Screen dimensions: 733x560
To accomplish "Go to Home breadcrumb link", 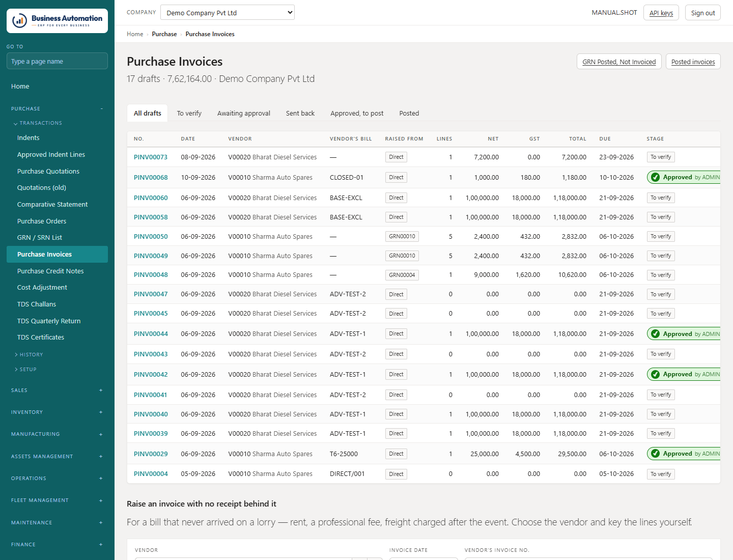I will click(135, 34).
